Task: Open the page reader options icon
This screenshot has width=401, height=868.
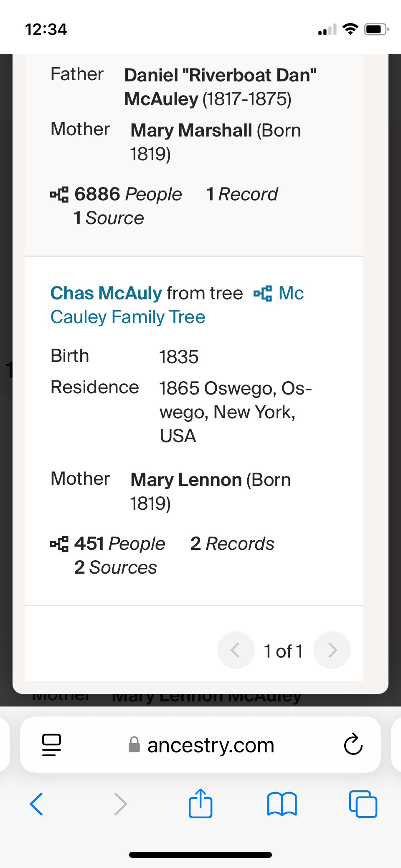Action: coord(52,745)
